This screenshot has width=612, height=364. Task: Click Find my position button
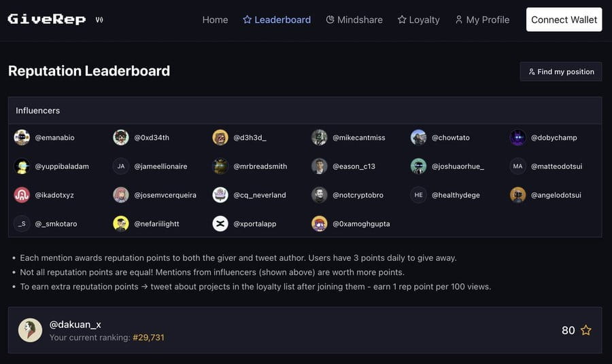(x=561, y=71)
